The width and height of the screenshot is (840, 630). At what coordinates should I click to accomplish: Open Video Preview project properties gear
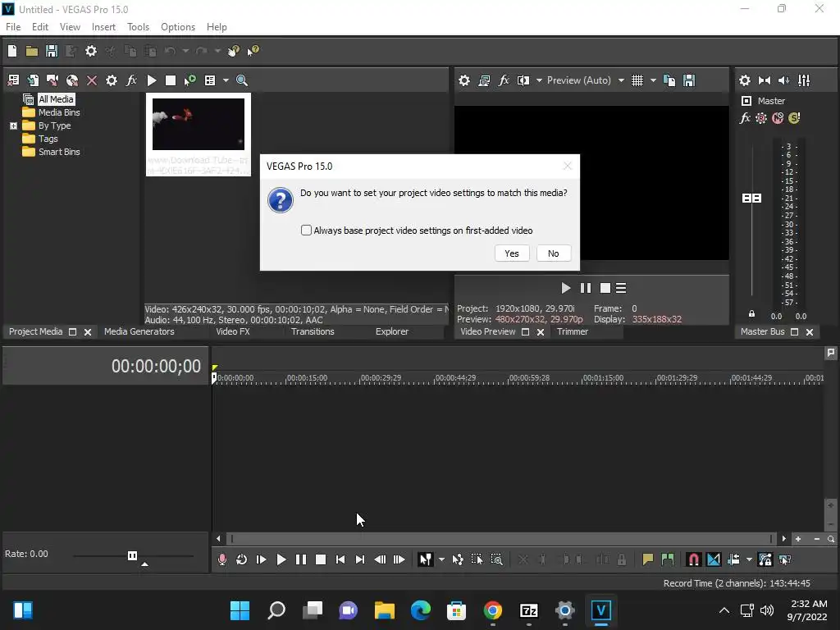pos(464,80)
